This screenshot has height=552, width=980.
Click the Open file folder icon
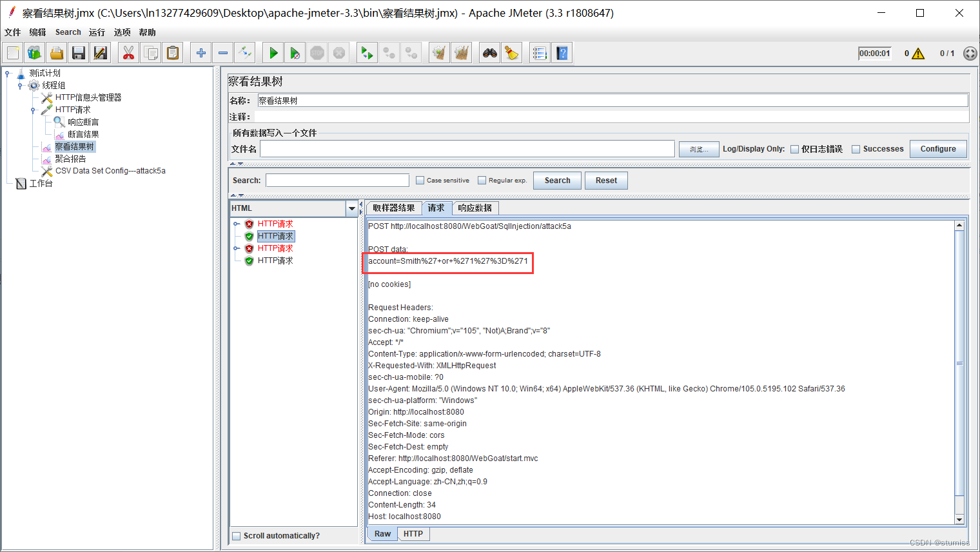point(57,53)
